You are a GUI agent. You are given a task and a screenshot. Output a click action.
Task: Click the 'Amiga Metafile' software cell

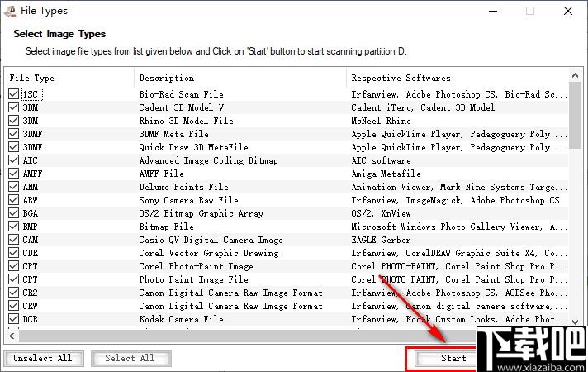point(386,174)
